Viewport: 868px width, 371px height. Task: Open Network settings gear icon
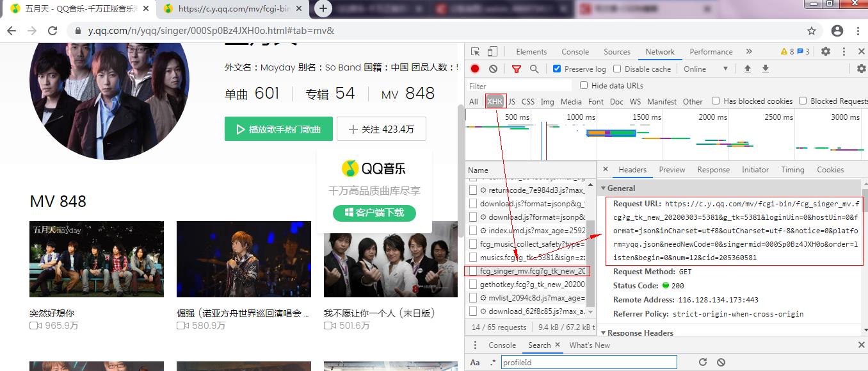click(x=861, y=69)
